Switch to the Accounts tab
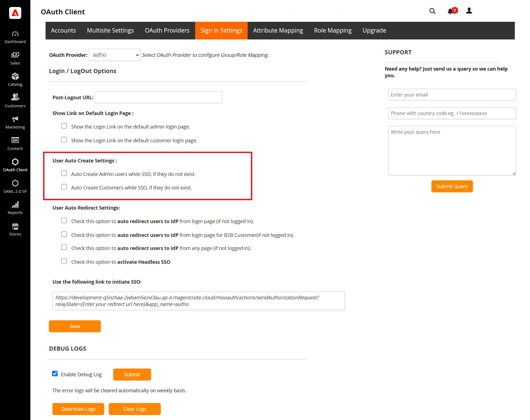The width and height of the screenshot is (530, 420). tap(63, 31)
